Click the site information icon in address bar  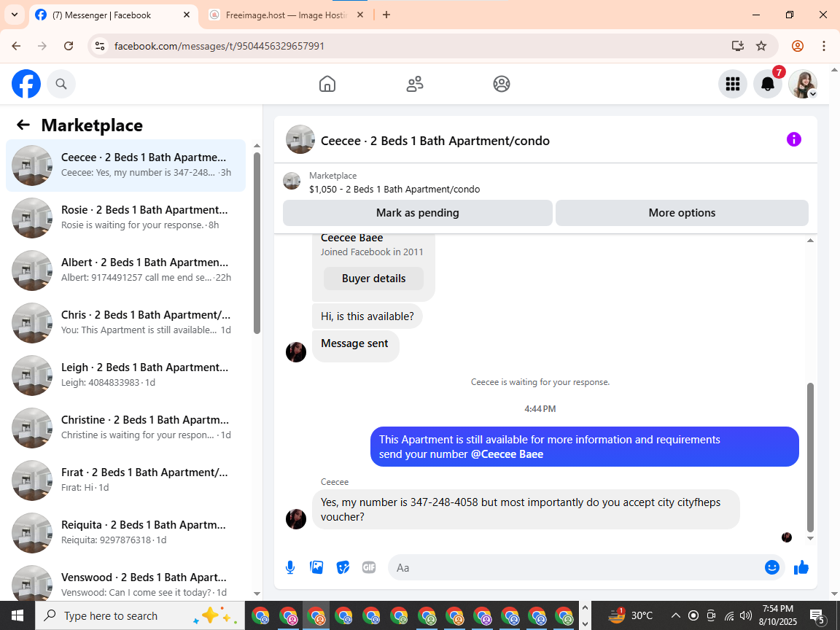pos(100,46)
